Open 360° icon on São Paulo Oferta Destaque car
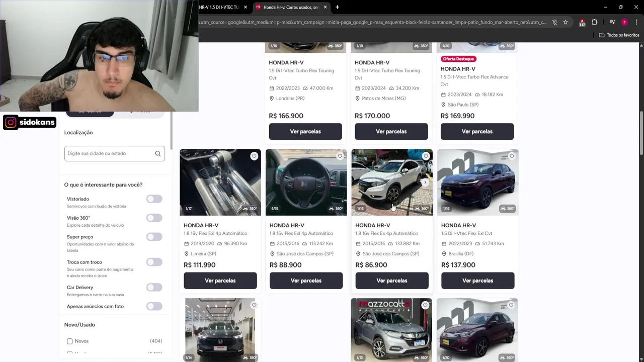 coord(507,46)
